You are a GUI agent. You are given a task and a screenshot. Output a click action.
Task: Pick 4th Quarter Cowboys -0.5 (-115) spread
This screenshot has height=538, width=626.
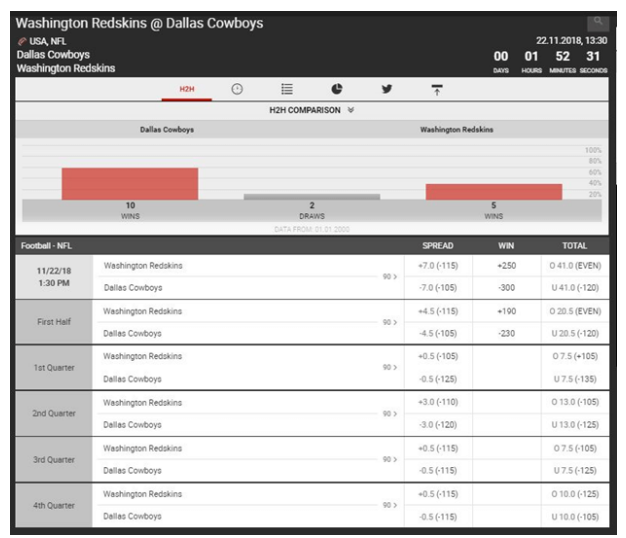point(438,516)
